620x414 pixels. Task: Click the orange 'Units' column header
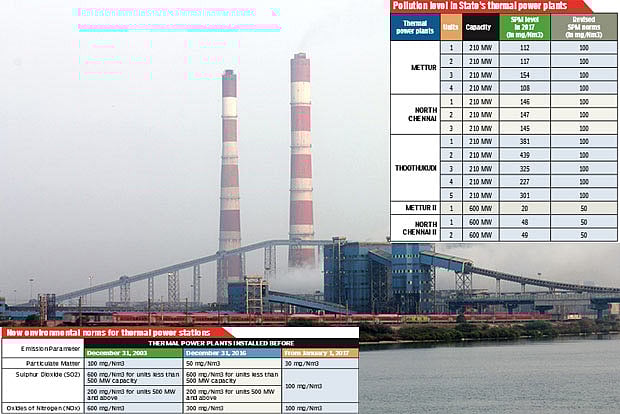pyautogui.click(x=450, y=27)
